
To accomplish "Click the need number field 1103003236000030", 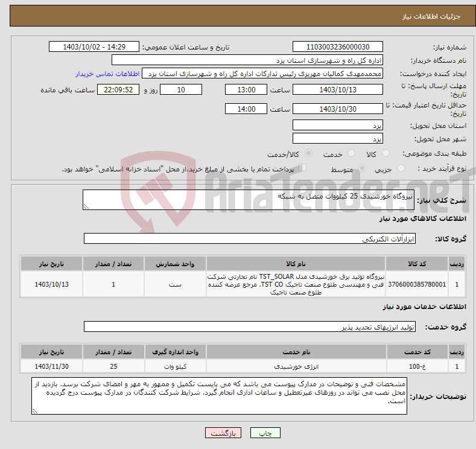I will tap(338, 46).
